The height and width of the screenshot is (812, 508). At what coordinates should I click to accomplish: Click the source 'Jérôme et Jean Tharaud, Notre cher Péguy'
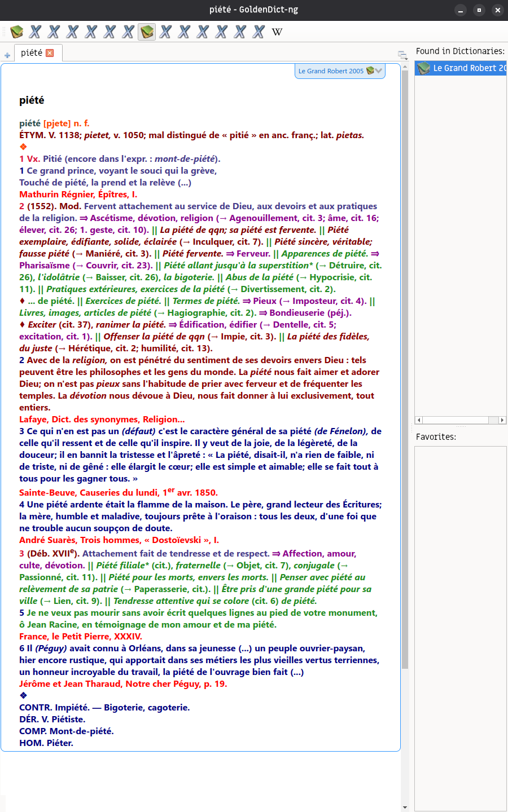point(110,684)
